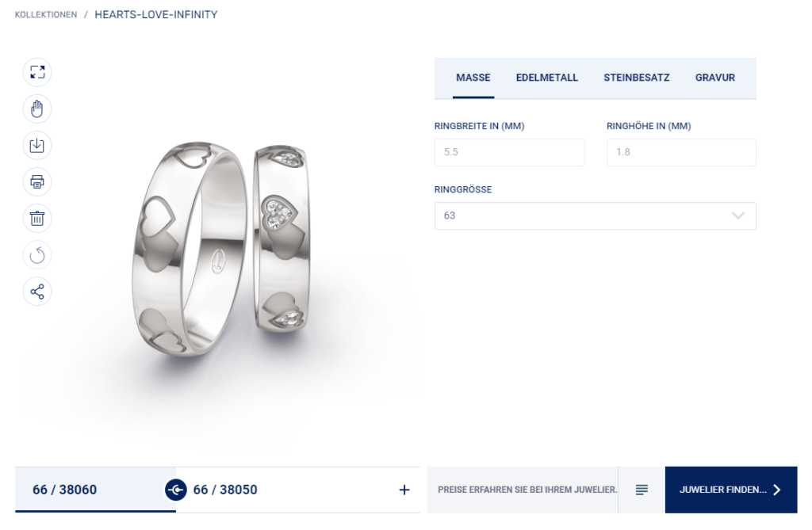Select the Masse tab
Viewport: 812px width, 530px height.
473,78
